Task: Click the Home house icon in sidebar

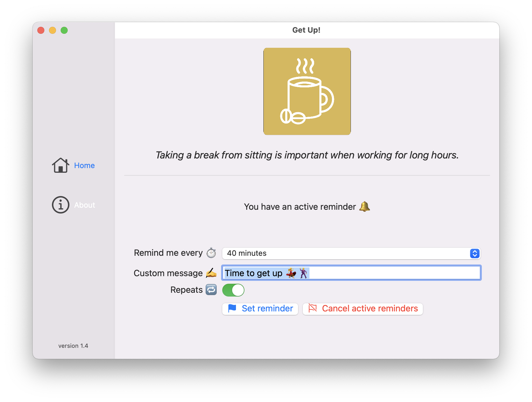Action: pyautogui.click(x=60, y=165)
